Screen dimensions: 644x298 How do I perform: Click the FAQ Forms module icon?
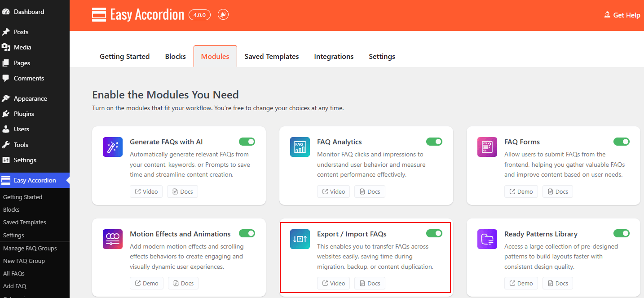click(487, 147)
